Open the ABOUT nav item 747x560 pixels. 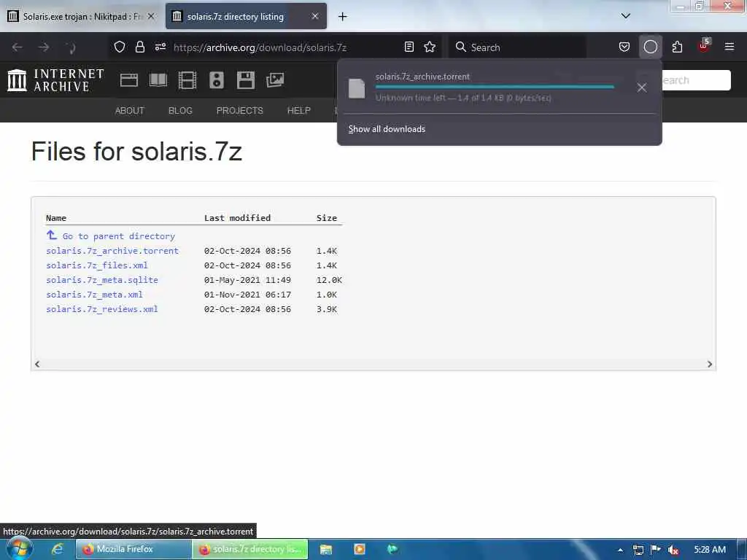click(130, 111)
